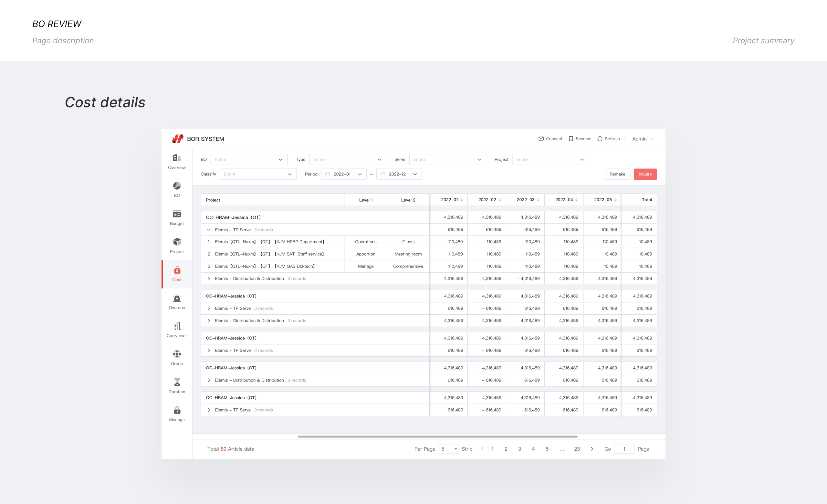Expand Elemis – Distribution row in first group

pos(209,278)
